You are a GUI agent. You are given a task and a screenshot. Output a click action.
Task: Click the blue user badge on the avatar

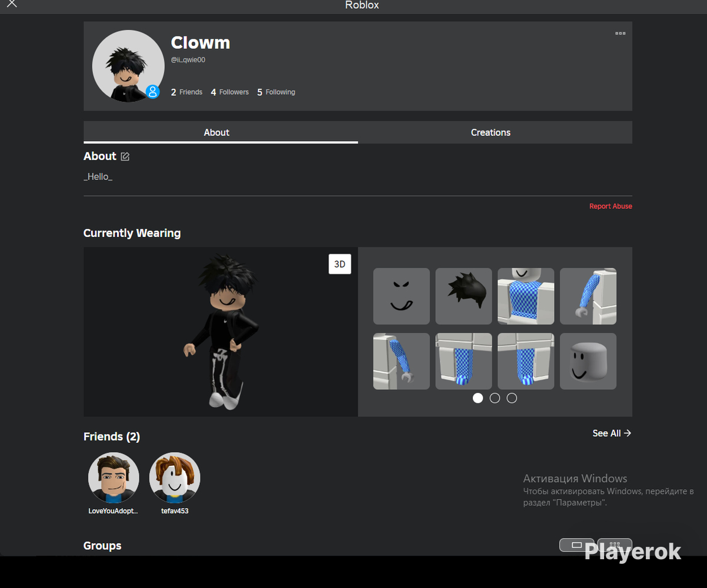[152, 91]
